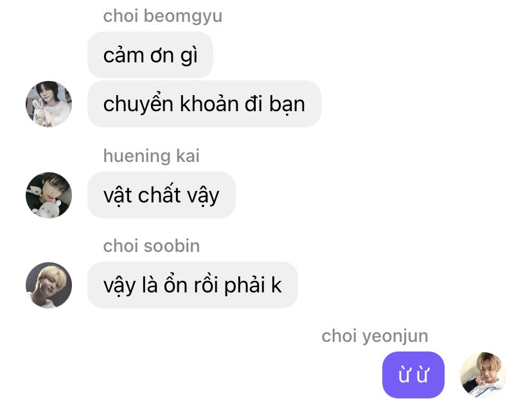The height and width of the screenshot is (410, 532).
Task: Select the "chuyển khoản đi bạn" message
Action: pos(204,104)
